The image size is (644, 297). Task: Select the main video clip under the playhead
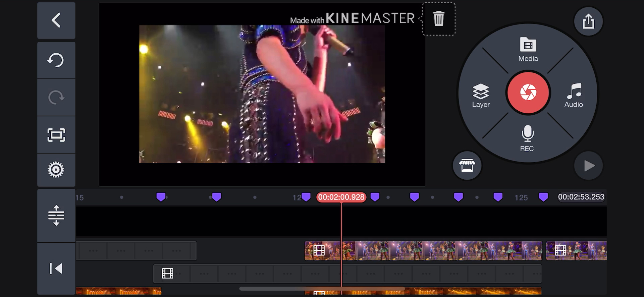pos(423,251)
